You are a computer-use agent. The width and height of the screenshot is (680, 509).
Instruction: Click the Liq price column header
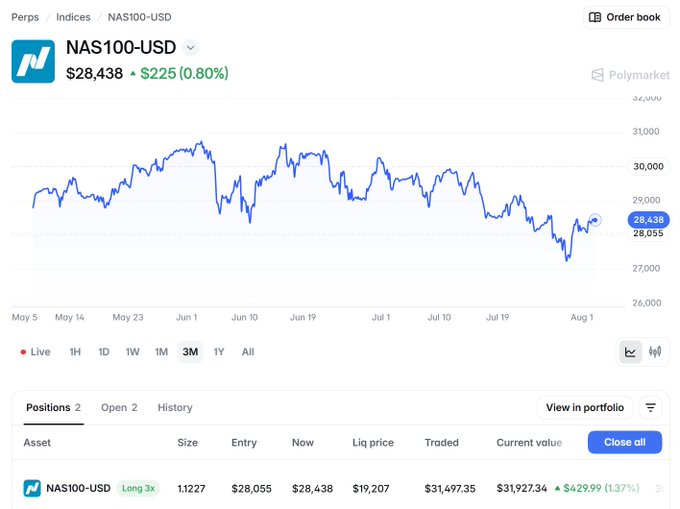pyautogui.click(x=373, y=443)
